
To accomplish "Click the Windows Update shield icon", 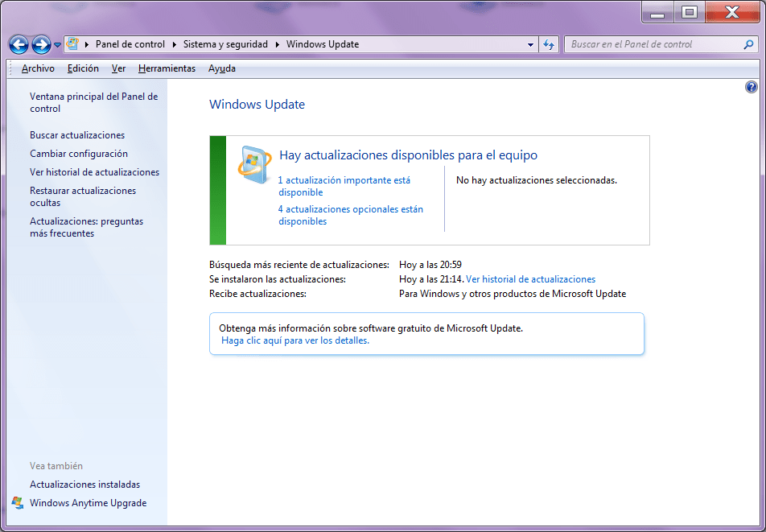I will (255, 165).
